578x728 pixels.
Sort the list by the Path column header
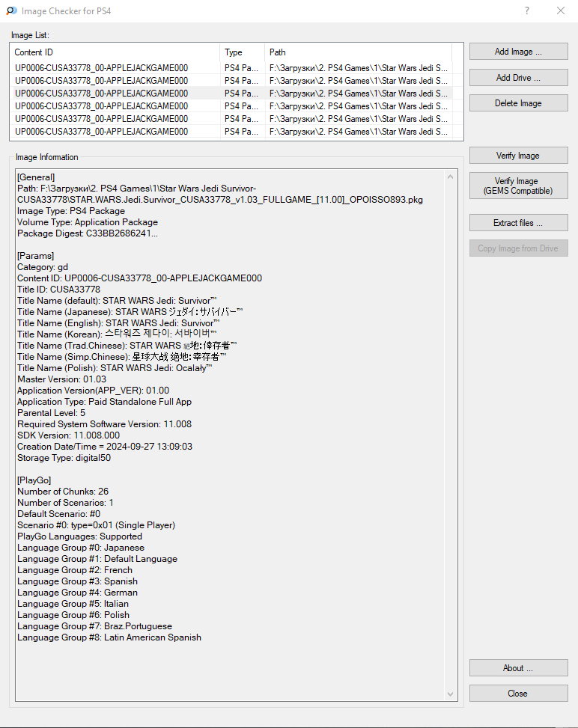coord(358,52)
